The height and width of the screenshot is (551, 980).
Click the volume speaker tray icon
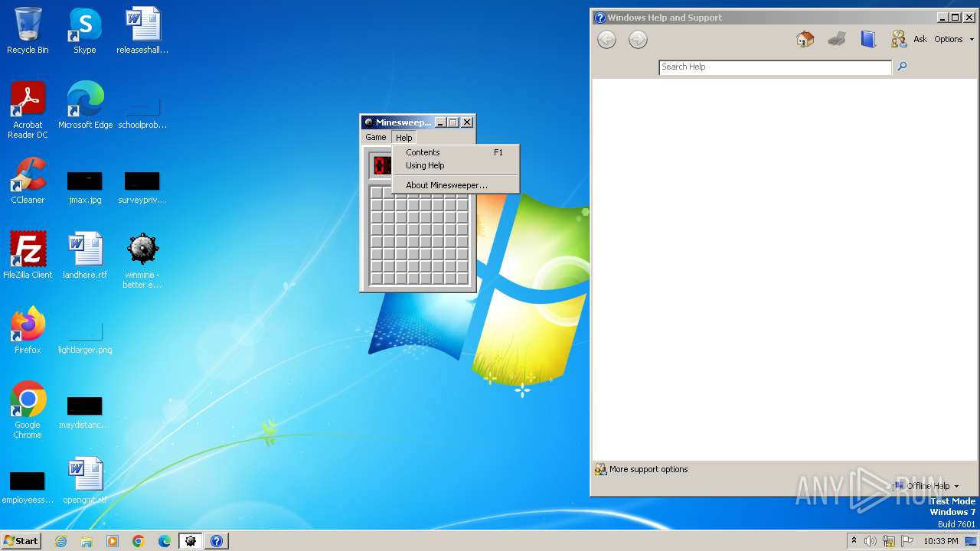pyautogui.click(x=871, y=541)
